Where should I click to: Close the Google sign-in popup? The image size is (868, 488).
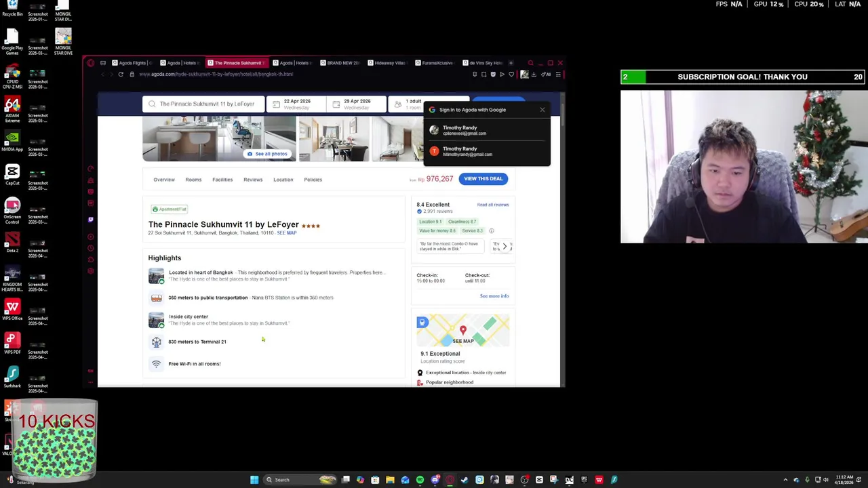pos(542,110)
